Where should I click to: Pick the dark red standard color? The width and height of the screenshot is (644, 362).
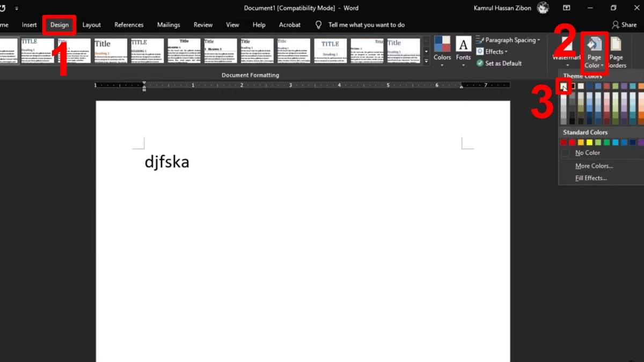pyautogui.click(x=563, y=142)
